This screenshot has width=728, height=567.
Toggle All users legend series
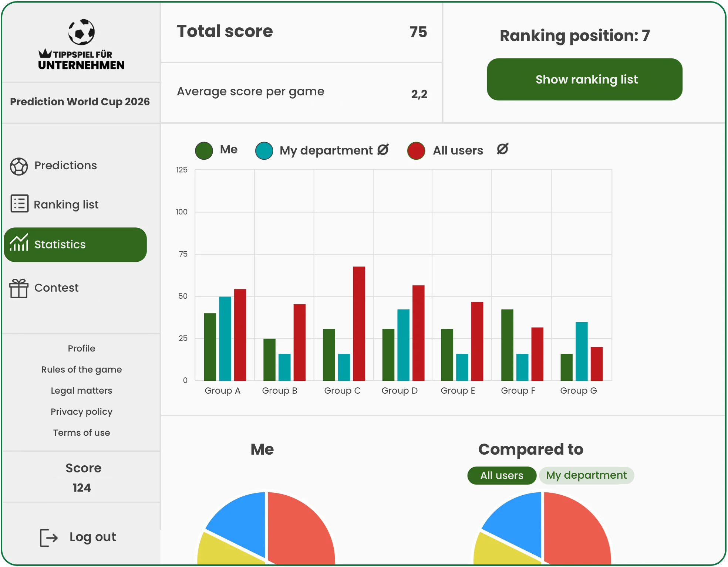coord(416,150)
